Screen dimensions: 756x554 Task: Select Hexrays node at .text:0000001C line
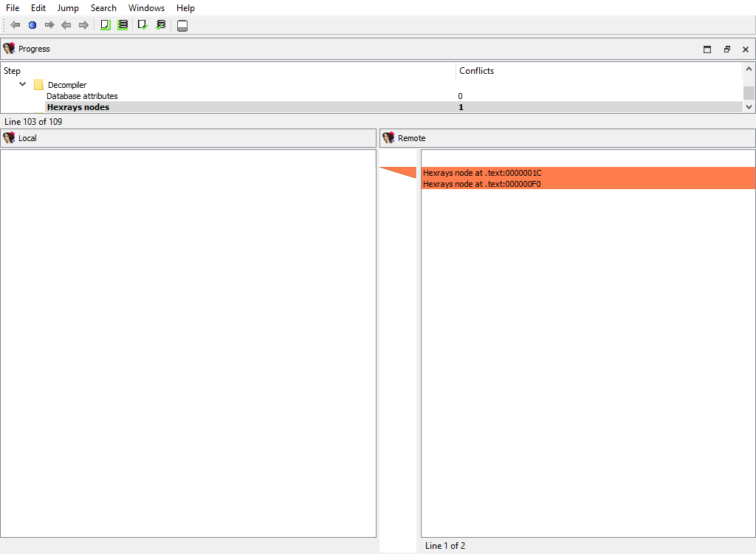[x=482, y=173]
